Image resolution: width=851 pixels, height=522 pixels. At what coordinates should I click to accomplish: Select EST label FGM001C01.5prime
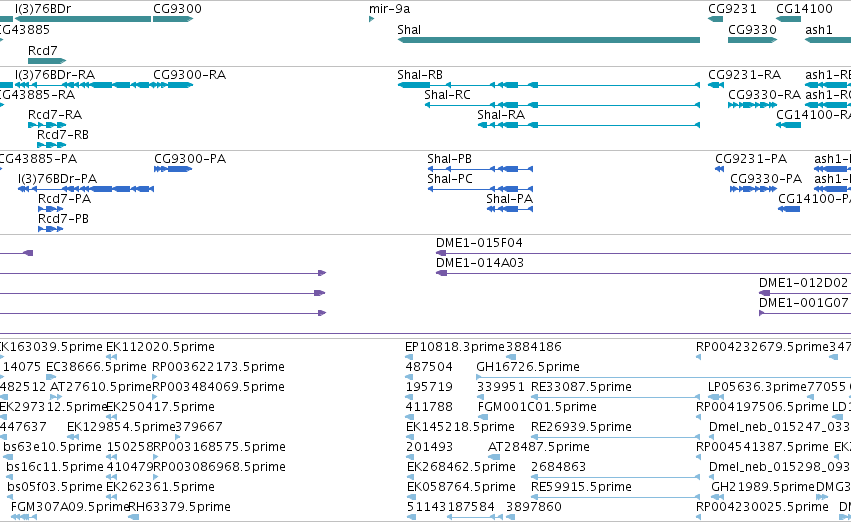pos(537,408)
